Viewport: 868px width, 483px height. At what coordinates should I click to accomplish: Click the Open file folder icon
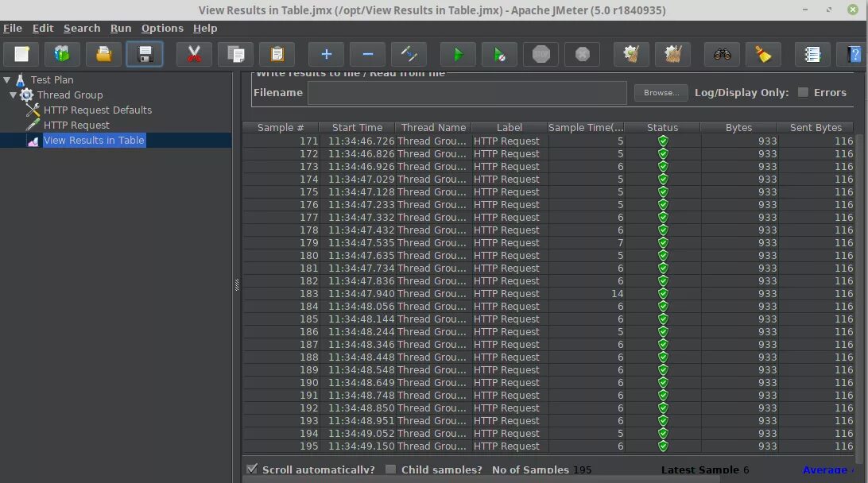coord(103,54)
